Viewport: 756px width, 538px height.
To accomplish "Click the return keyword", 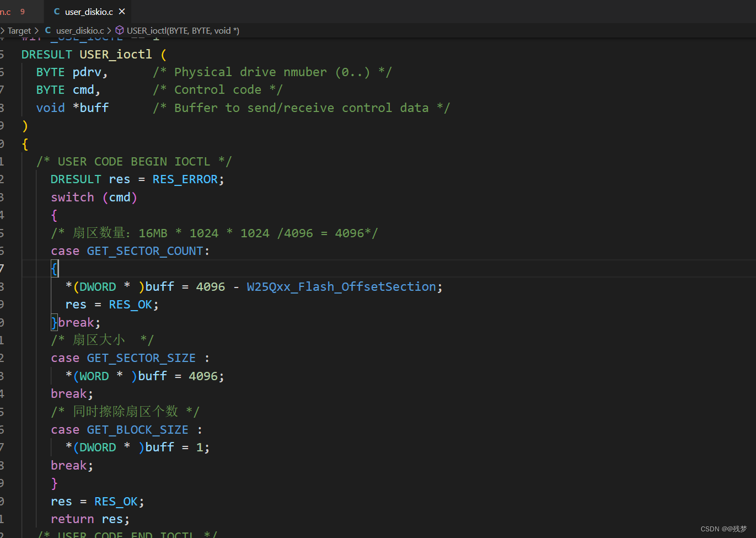I will coord(72,519).
